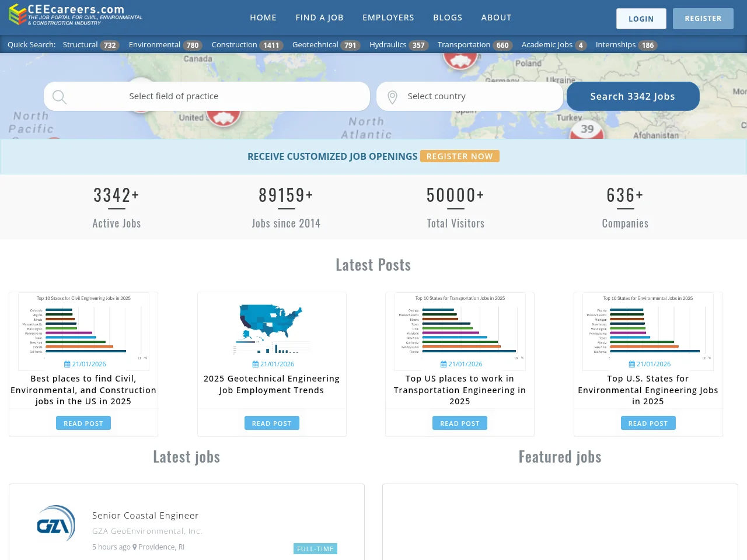The width and height of the screenshot is (747, 560).
Task: Select Structural 732 quick search
Action: click(x=90, y=45)
